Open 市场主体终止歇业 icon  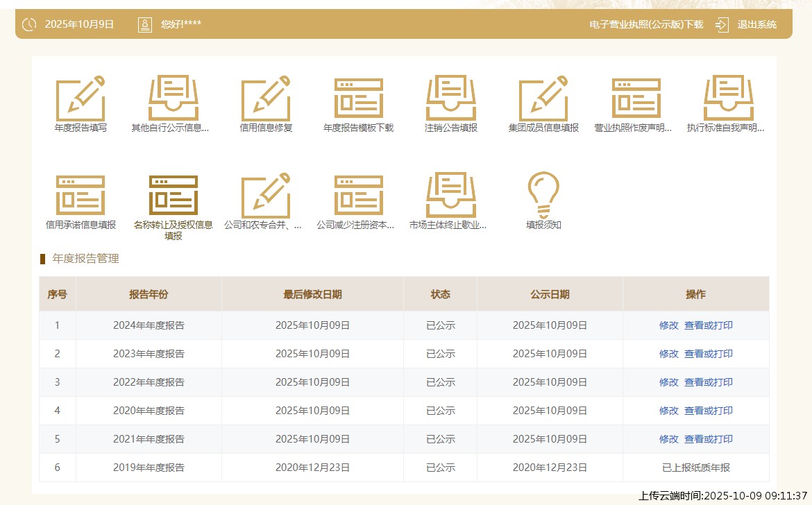coord(451,196)
